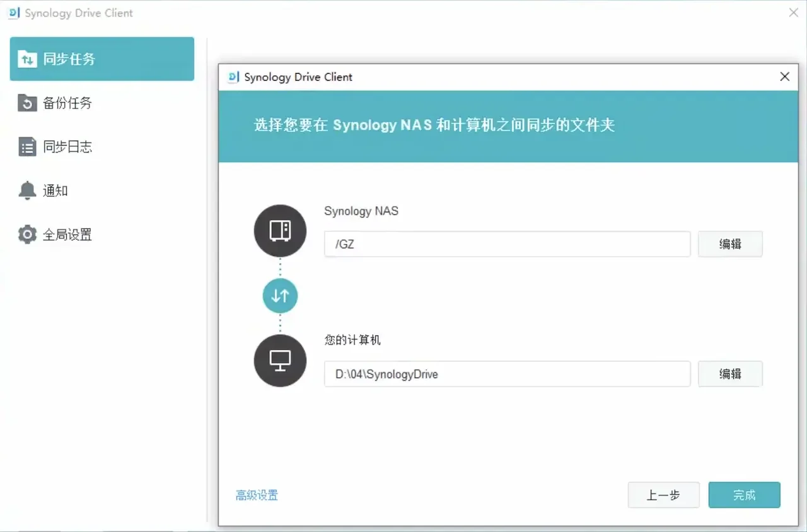Close the main Synology Drive Client window
807x532 pixels.
[x=794, y=13]
